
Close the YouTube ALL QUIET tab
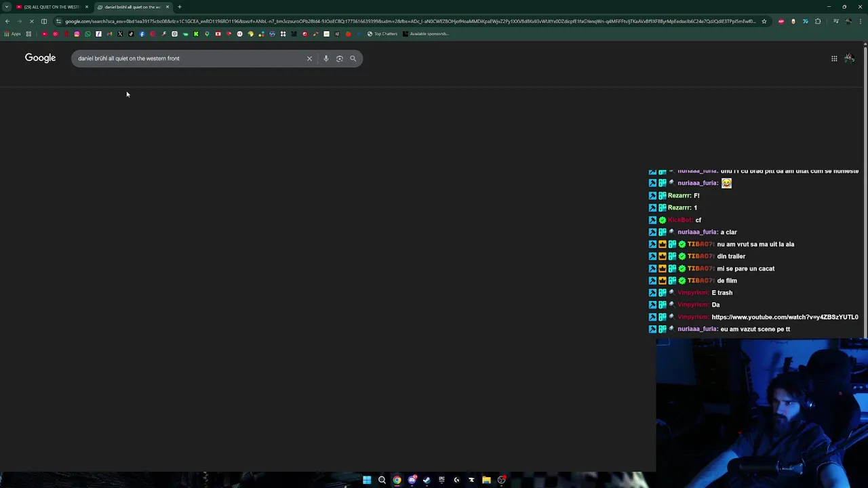[87, 7]
